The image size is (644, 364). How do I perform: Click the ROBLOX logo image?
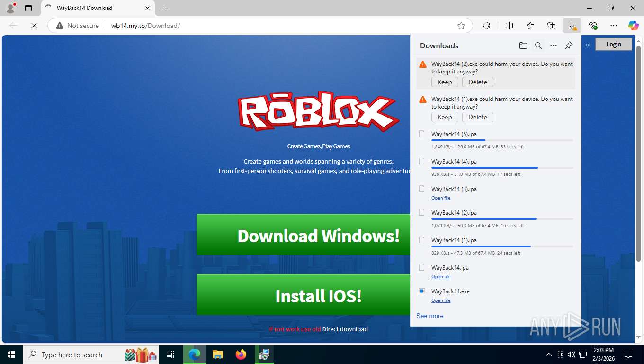[318, 111]
